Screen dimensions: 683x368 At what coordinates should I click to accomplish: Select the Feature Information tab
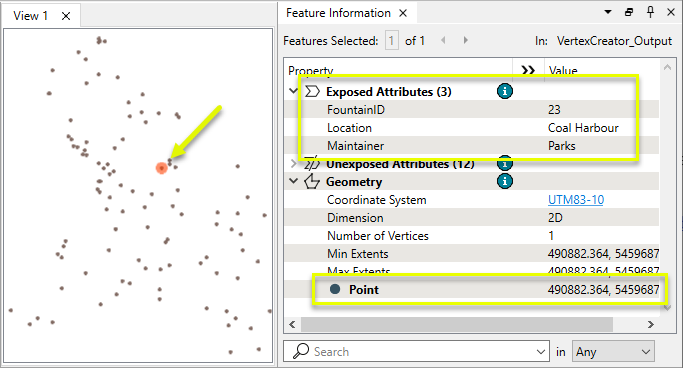(x=338, y=13)
